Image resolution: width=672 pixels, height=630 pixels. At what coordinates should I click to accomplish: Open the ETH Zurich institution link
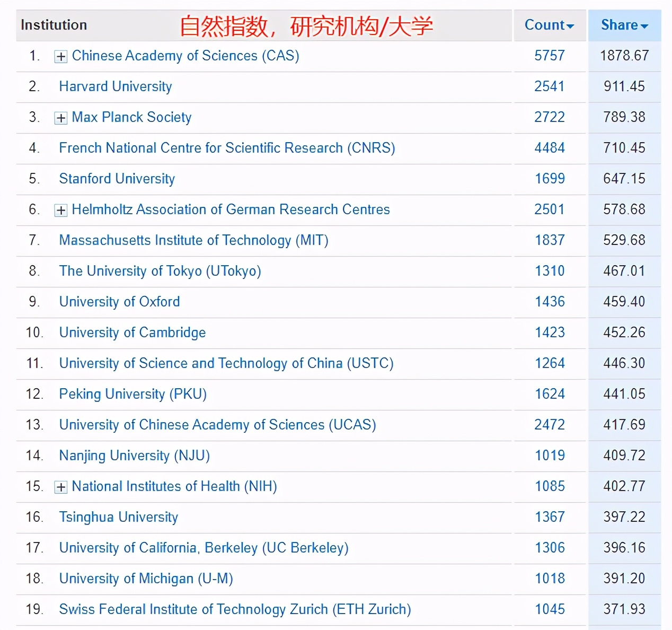[x=235, y=609]
